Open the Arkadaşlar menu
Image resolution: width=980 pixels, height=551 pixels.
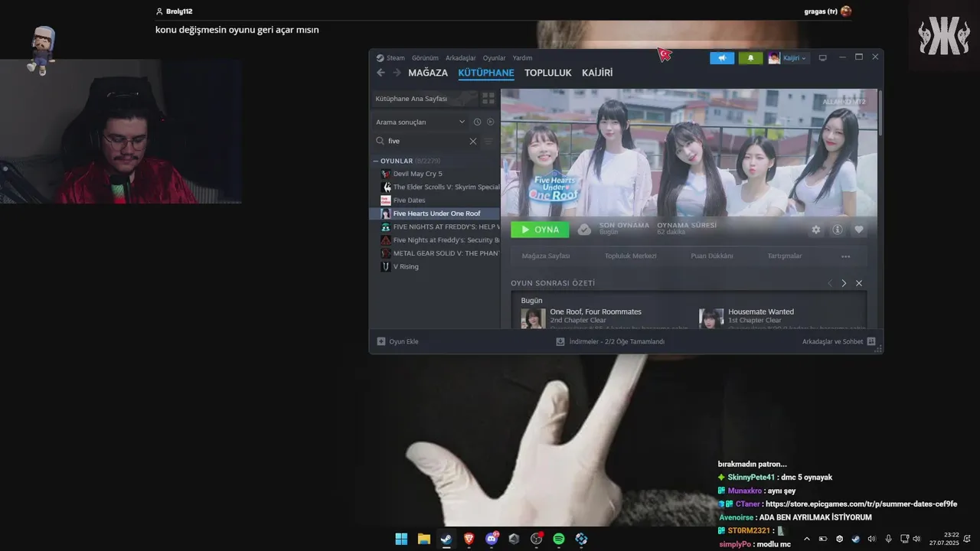461,58
